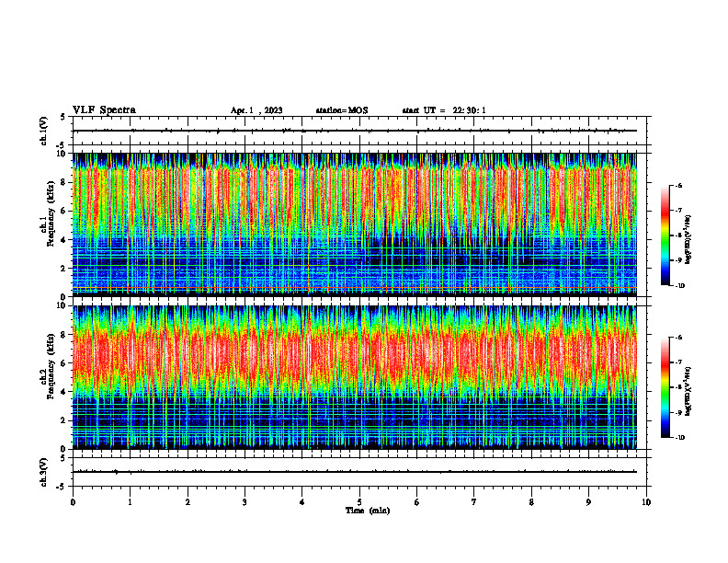Click inside the ch.1 spectrogram panel

(x=355, y=224)
